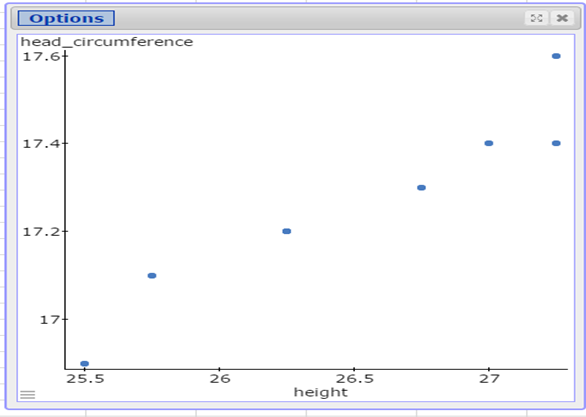Click the rightmost data point at 17.4

[x=556, y=143]
